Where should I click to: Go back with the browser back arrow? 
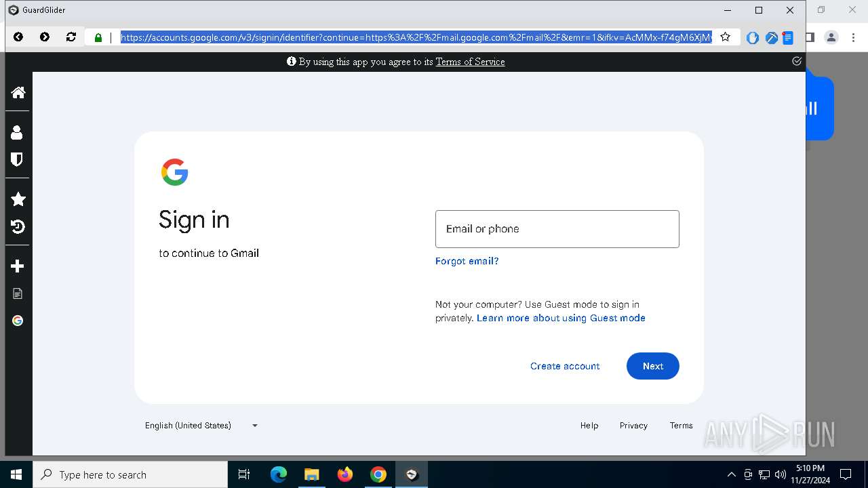click(18, 37)
